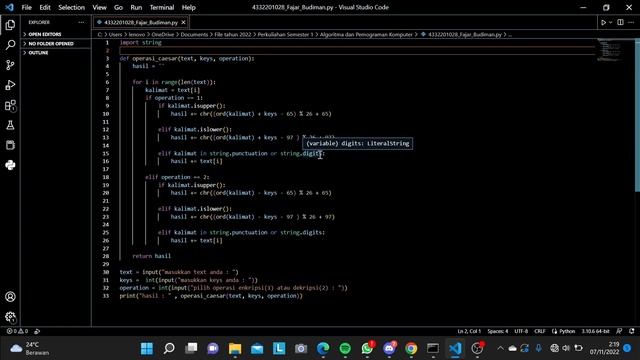Click Ln 2, Col 1 in status bar

469,331
